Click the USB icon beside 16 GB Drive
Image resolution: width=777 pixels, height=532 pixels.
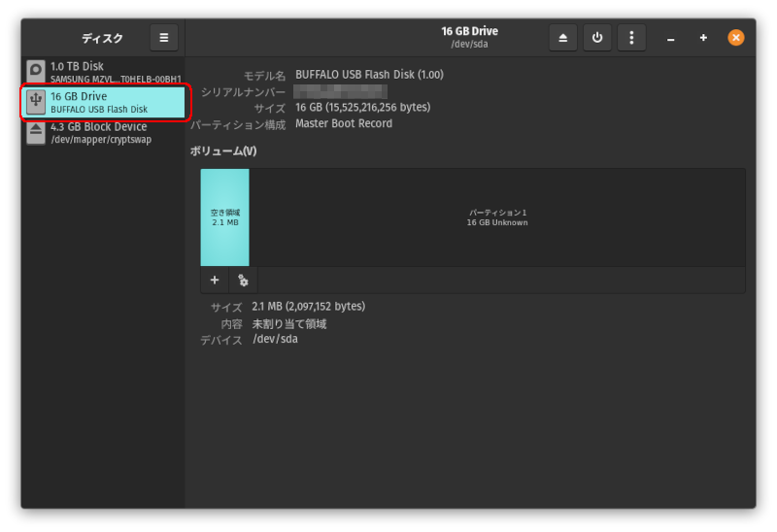click(x=36, y=102)
